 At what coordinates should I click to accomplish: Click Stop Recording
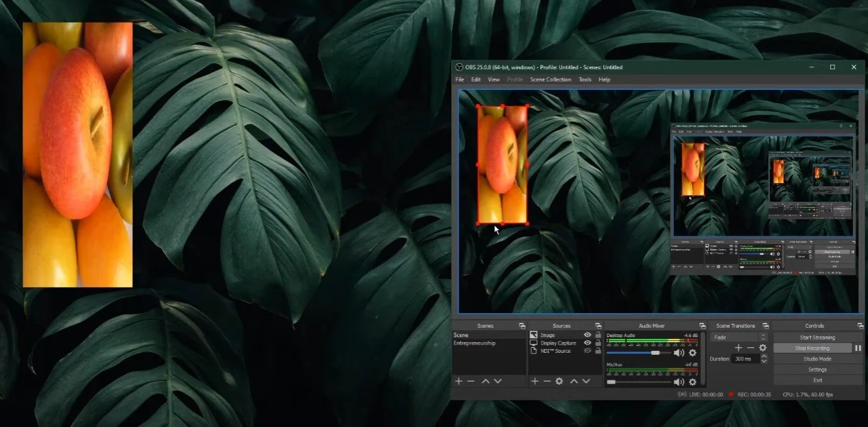point(813,348)
